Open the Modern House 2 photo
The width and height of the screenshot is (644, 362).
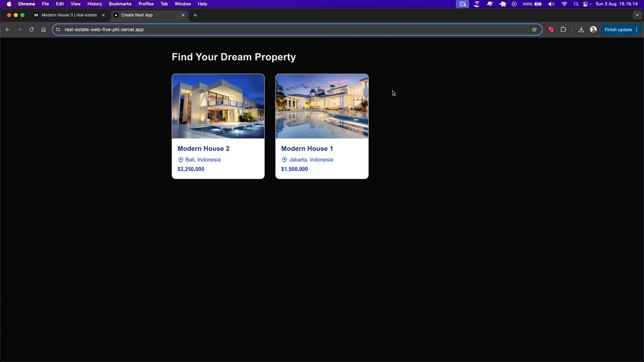[x=218, y=106]
